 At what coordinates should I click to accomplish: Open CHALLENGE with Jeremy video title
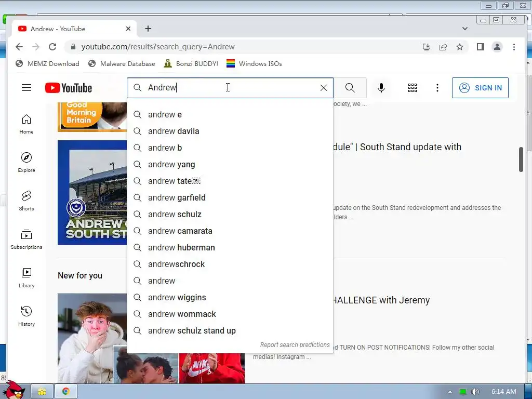coord(381,300)
